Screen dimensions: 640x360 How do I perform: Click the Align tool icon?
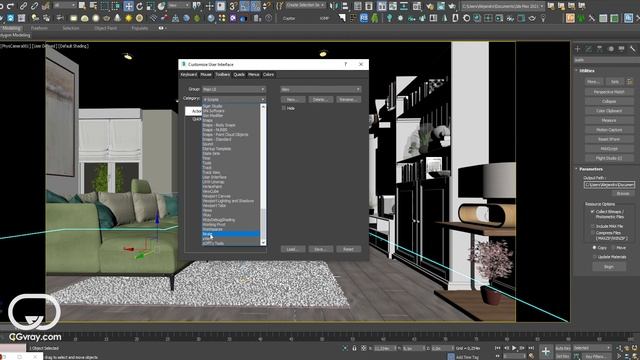click(x=345, y=6)
